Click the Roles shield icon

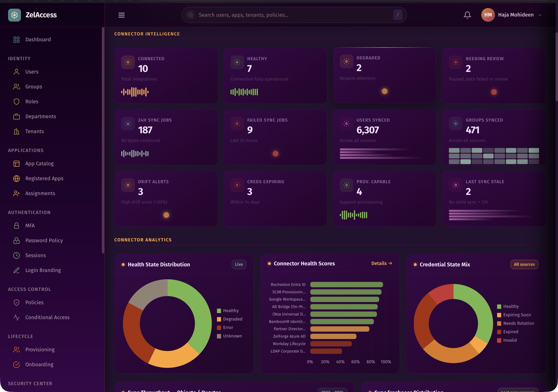click(x=16, y=102)
